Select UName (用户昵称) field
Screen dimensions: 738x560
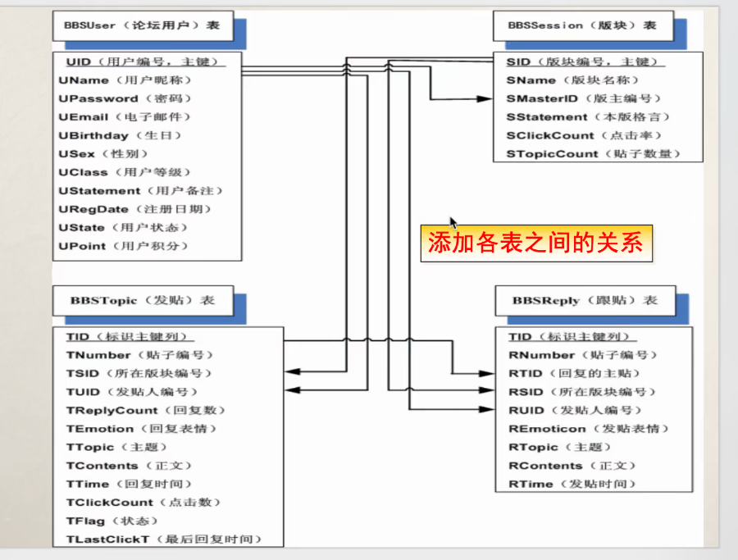pos(125,80)
